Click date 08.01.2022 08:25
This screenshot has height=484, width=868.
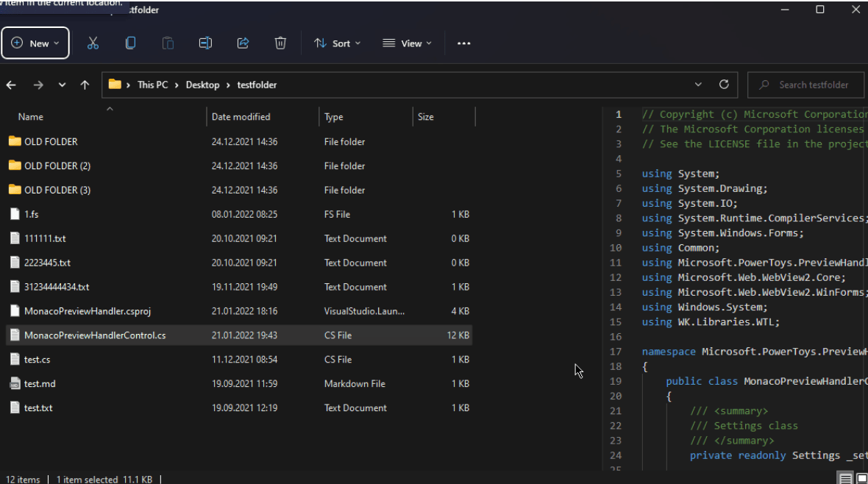pos(244,214)
